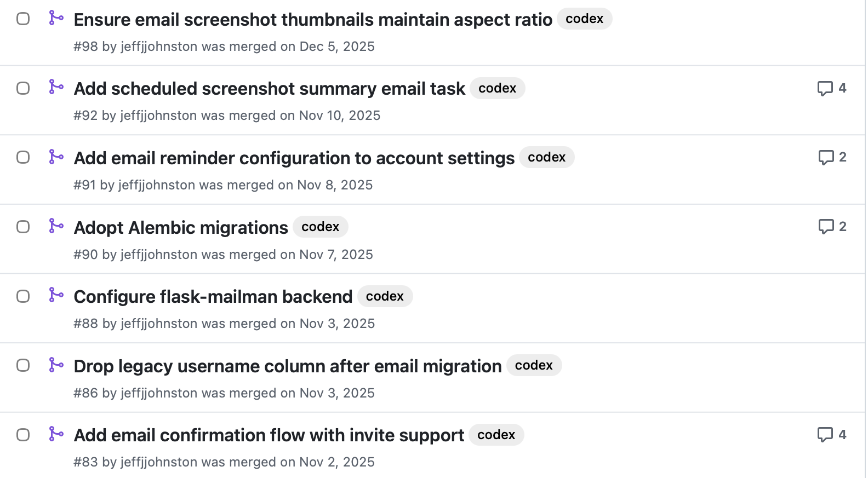
Task: Select checkbox for Ensure email screenshot thumbnails PR
Action: (x=23, y=19)
